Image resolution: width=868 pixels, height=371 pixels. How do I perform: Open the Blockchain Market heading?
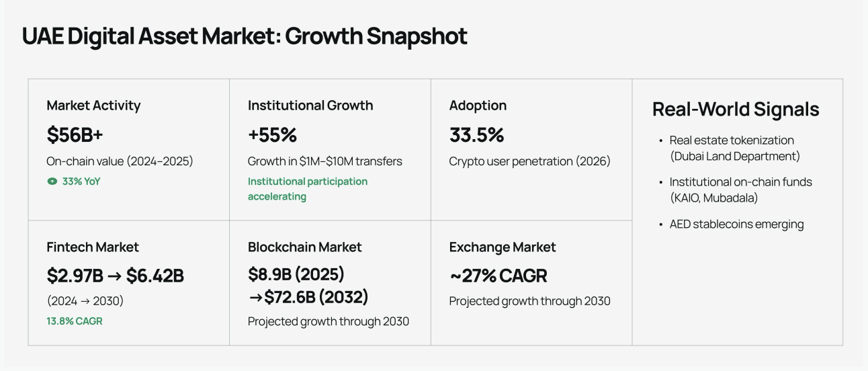(305, 247)
